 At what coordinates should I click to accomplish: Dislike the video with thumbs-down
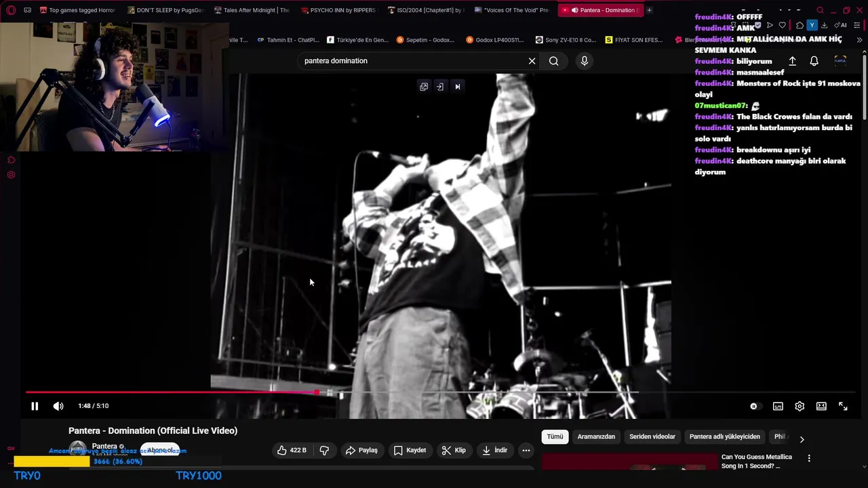point(324,450)
